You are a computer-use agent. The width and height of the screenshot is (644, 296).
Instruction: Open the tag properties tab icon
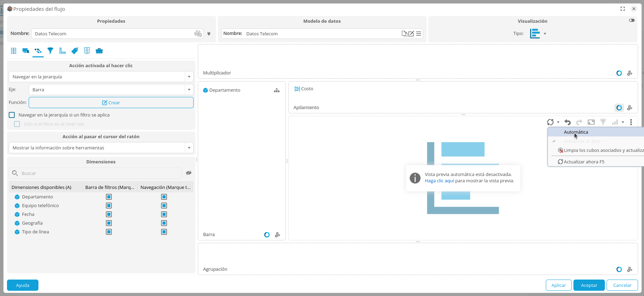[x=75, y=51]
